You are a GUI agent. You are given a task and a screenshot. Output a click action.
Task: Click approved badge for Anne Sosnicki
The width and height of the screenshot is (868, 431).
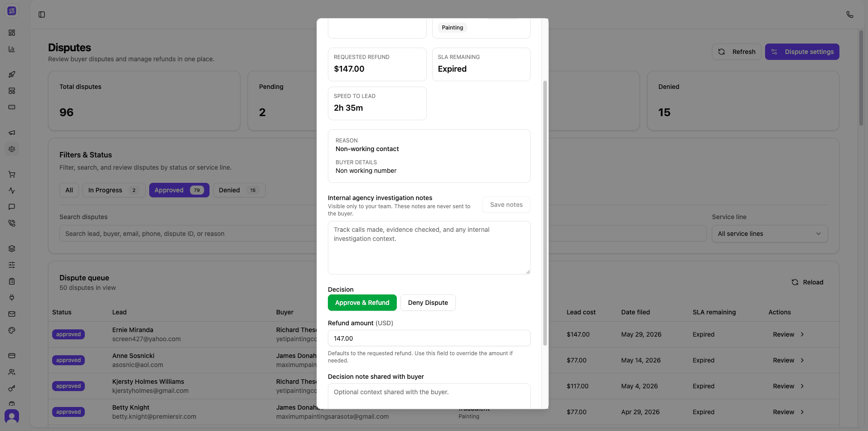[x=68, y=360]
